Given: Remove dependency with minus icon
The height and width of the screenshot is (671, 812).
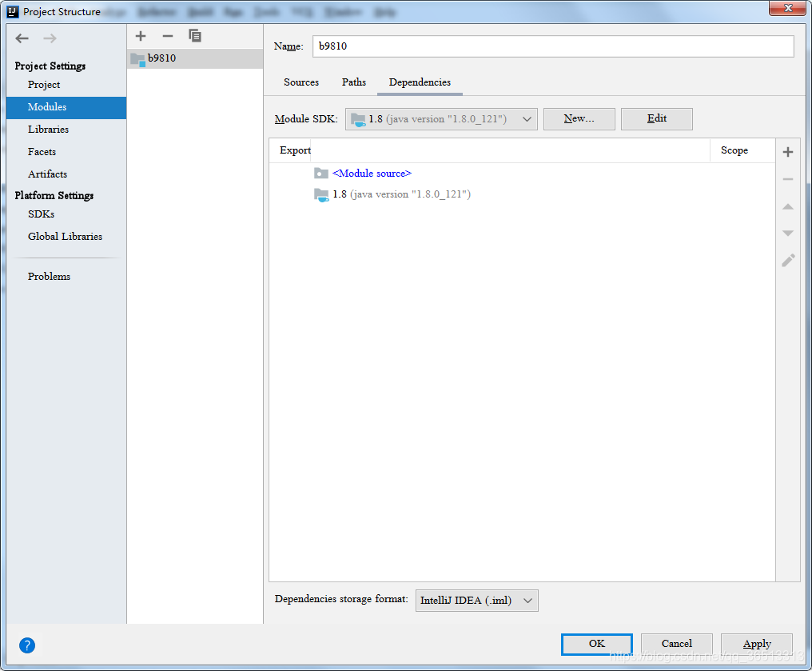Looking at the screenshot, I should [x=788, y=179].
